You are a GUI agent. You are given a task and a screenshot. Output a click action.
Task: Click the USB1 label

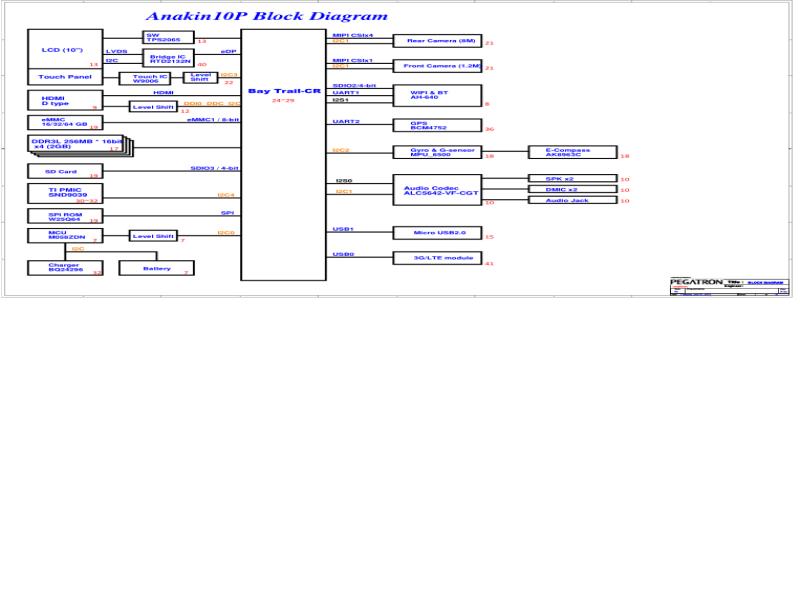[343, 229]
